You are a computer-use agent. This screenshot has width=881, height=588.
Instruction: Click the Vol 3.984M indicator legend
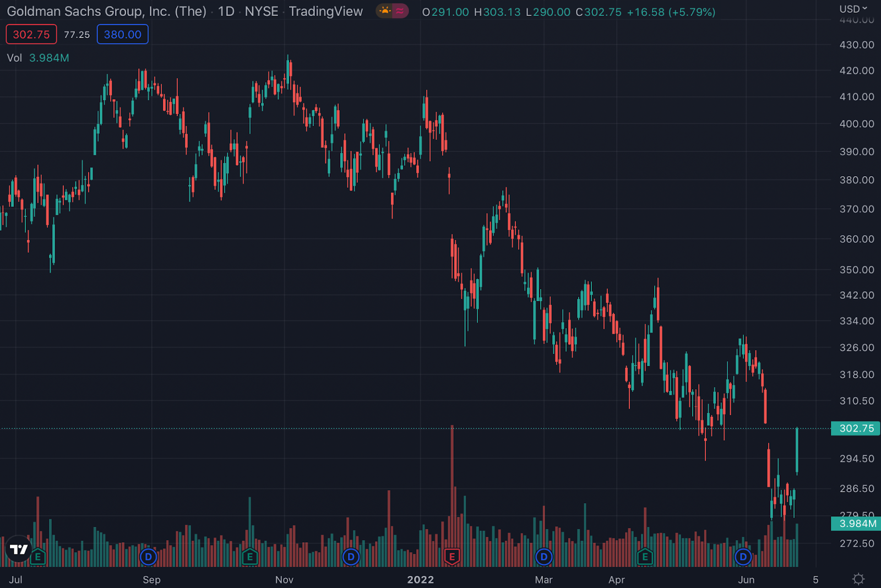(38, 58)
